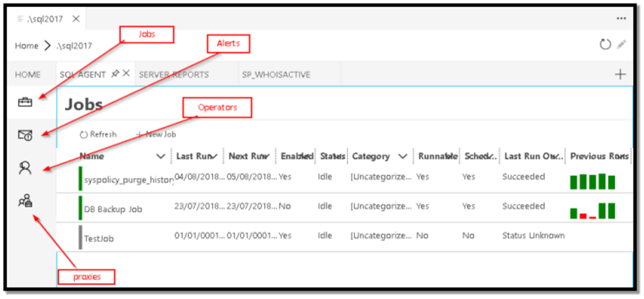The width and height of the screenshot is (644, 299).
Task: Add a new dashboard tab with plus icon
Action: [x=620, y=74]
